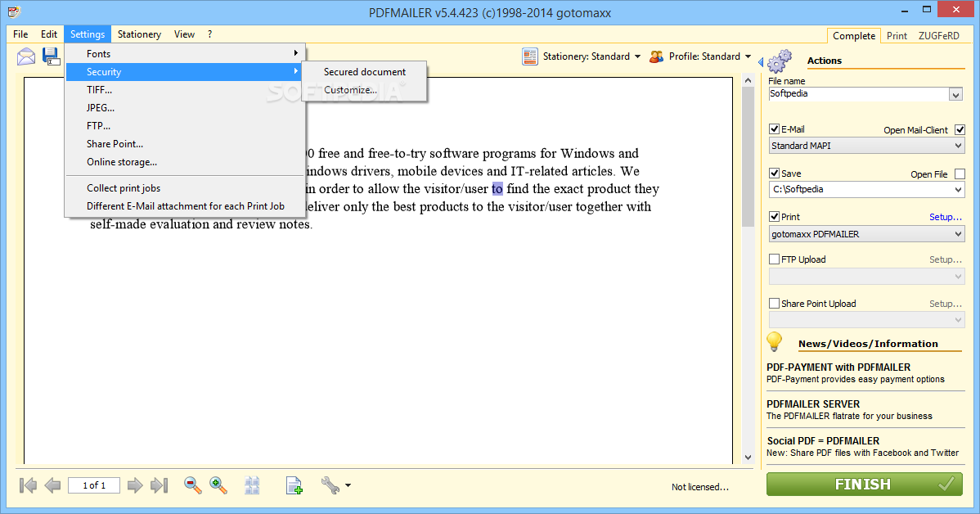
Task: Click the Stationery page icon
Action: (x=530, y=57)
